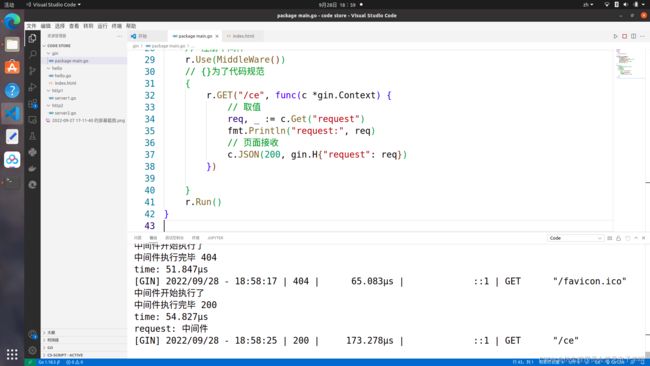
Task: Collapse the hello folder
Action: pos(84,68)
